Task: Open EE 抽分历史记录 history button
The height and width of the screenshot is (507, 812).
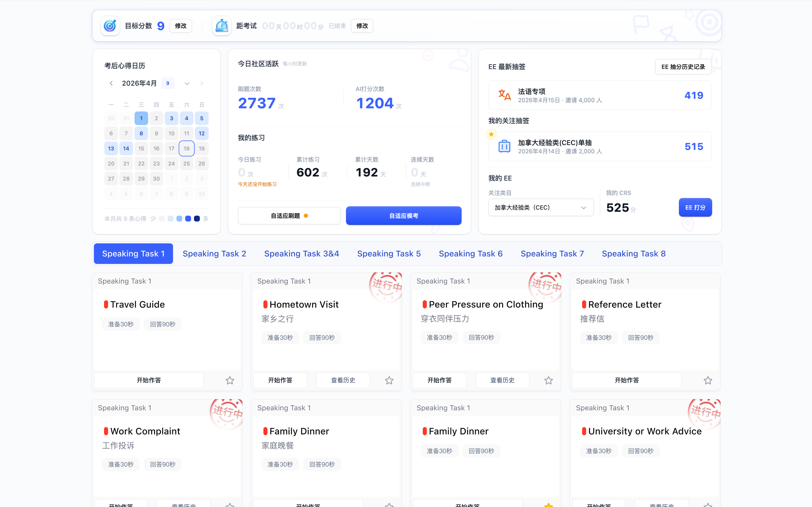Action: point(683,67)
